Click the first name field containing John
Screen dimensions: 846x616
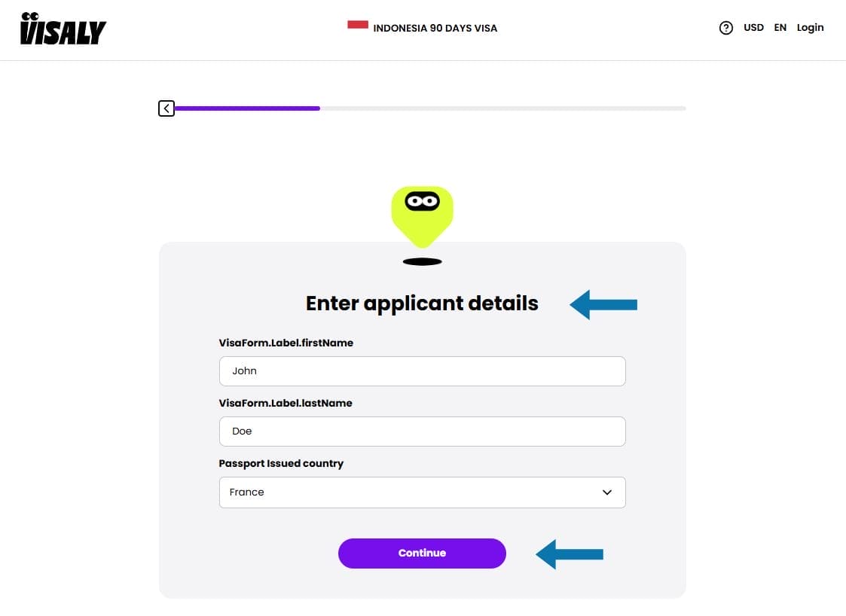tap(422, 371)
